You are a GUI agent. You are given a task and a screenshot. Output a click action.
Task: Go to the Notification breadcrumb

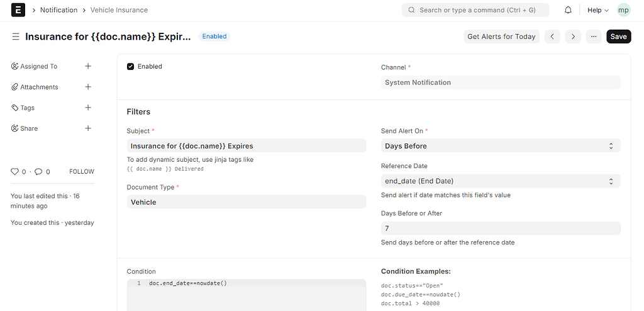point(58,10)
